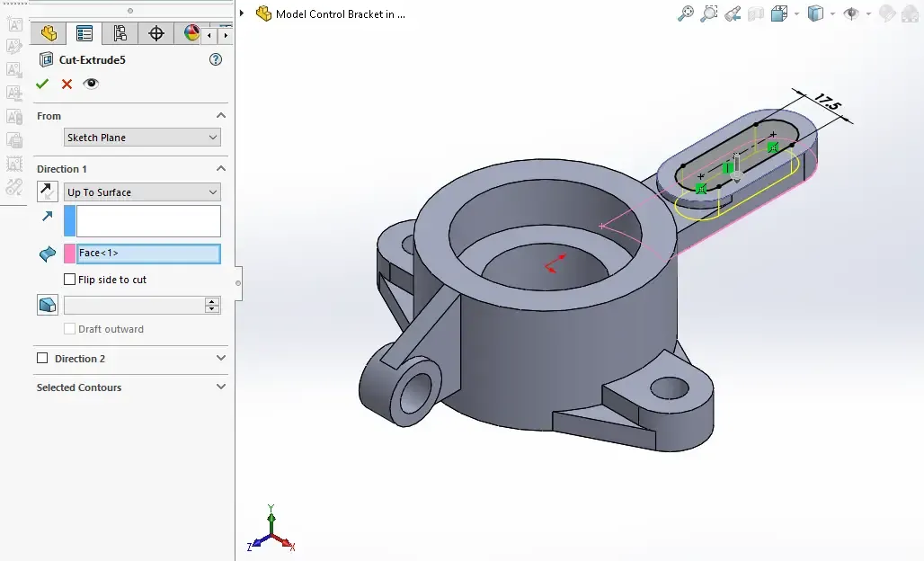The image size is (924, 561).
Task: Click the greyed sidebar print icon
Action: (x=14, y=139)
